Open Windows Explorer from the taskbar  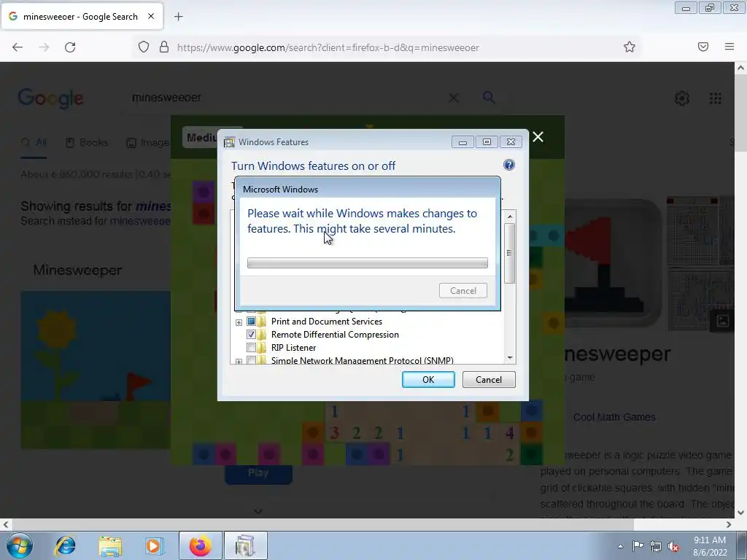[x=110, y=545]
